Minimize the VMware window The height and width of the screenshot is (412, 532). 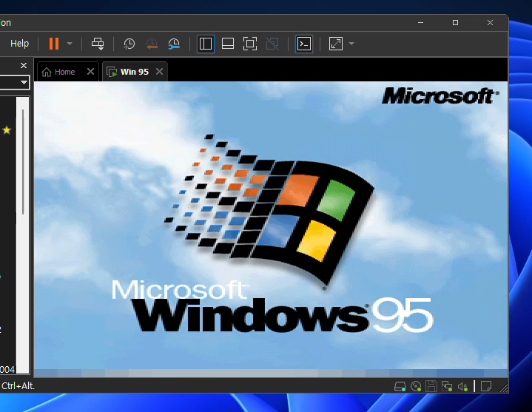[421, 23]
